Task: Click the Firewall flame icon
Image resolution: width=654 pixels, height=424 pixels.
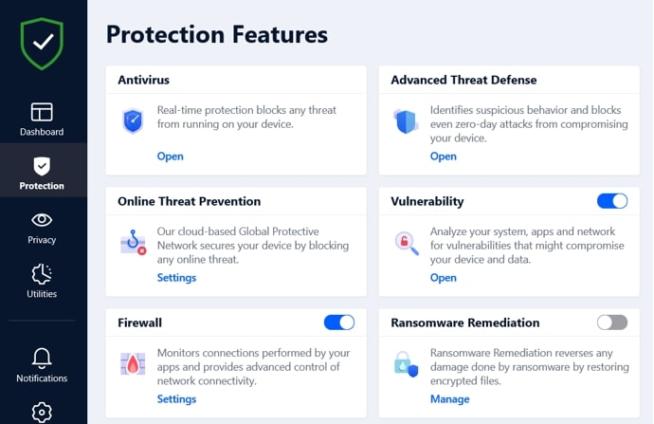Action: [x=133, y=364]
